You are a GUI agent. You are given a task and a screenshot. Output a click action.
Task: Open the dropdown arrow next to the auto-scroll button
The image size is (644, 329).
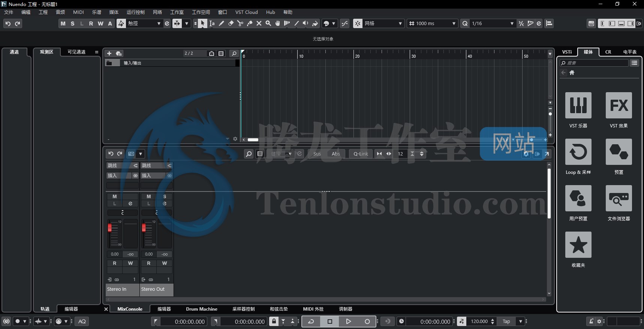tap(186, 23)
